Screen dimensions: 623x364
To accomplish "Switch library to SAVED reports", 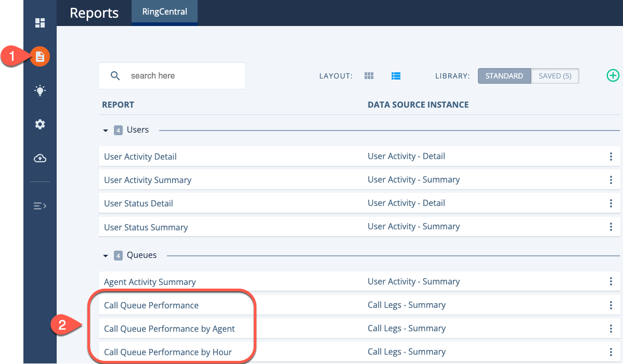I will point(555,75).
